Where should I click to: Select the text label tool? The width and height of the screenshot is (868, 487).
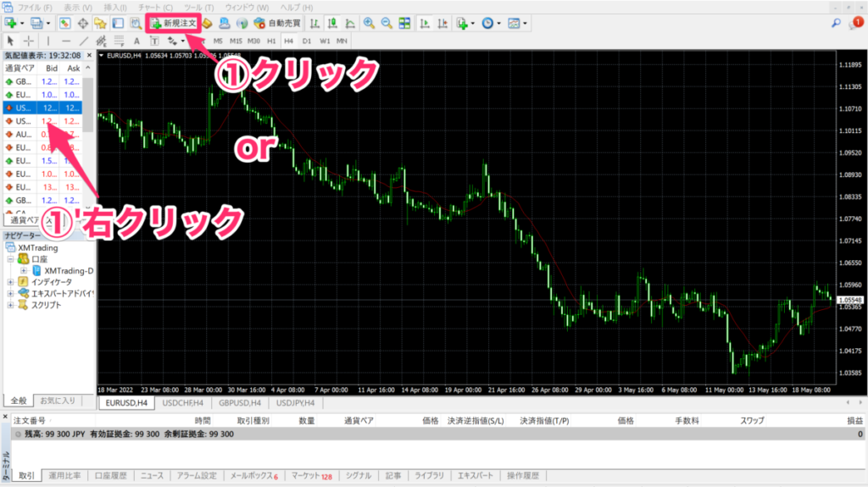(x=154, y=41)
